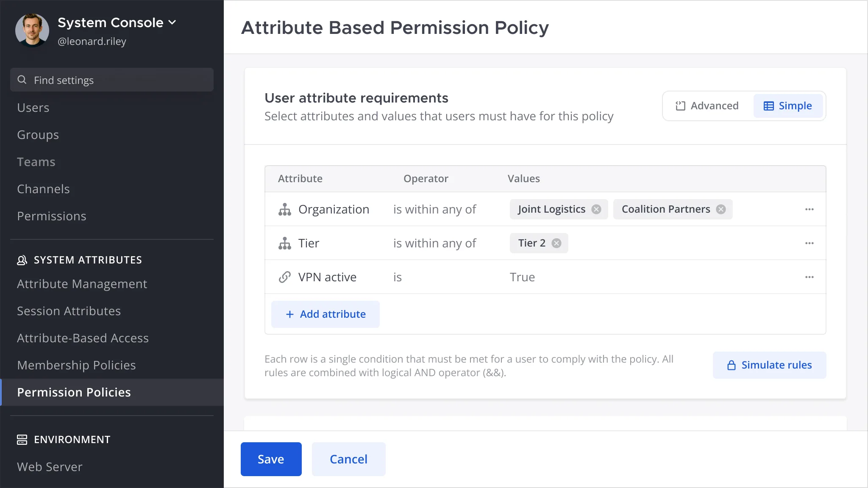Remove the Joint Logistics value chip
The width and height of the screenshot is (868, 488).
tap(596, 209)
